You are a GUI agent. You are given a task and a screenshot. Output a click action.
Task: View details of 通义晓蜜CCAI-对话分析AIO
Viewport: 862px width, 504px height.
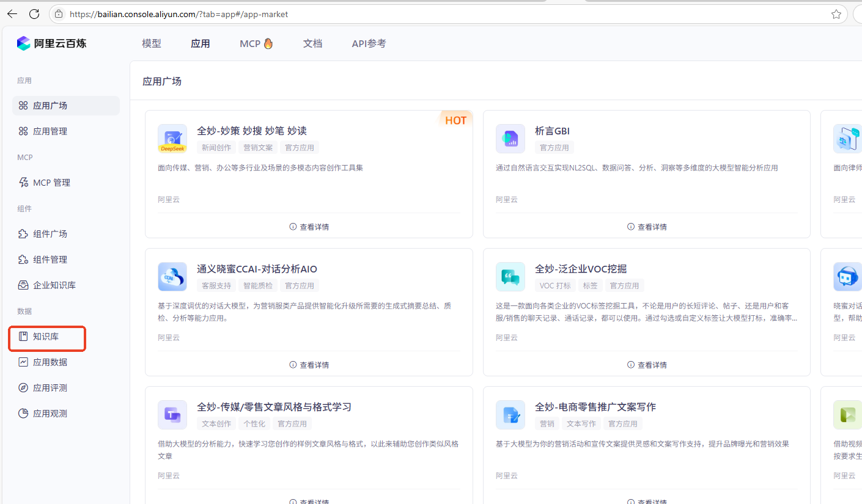309,365
